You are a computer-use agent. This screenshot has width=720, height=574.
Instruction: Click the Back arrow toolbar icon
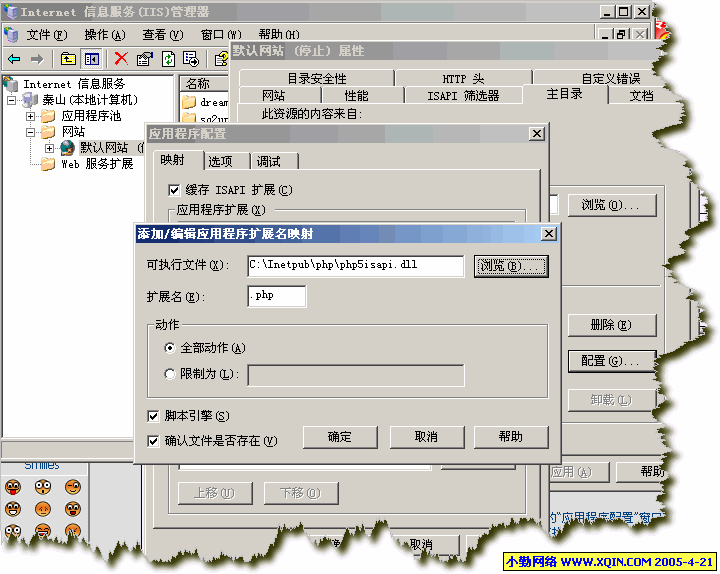(14, 59)
